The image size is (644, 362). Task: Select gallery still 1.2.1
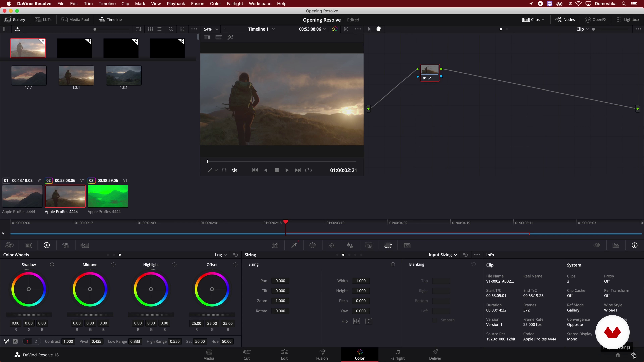[76, 75]
